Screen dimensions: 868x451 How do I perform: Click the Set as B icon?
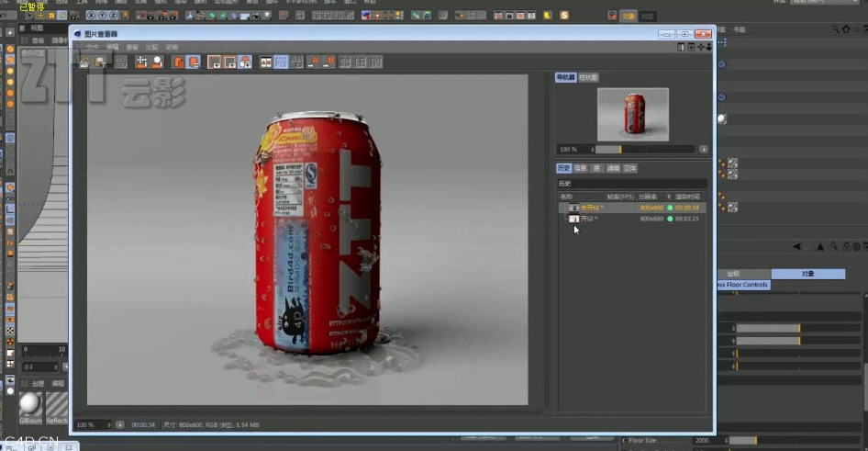pyautogui.click(x=328, y=62)
